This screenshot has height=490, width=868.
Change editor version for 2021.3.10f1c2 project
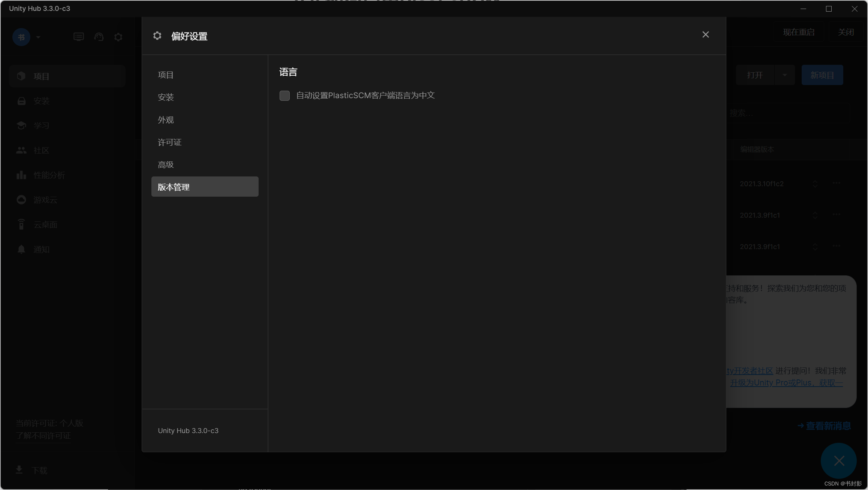pyautogui.click(x=815, y=184)
